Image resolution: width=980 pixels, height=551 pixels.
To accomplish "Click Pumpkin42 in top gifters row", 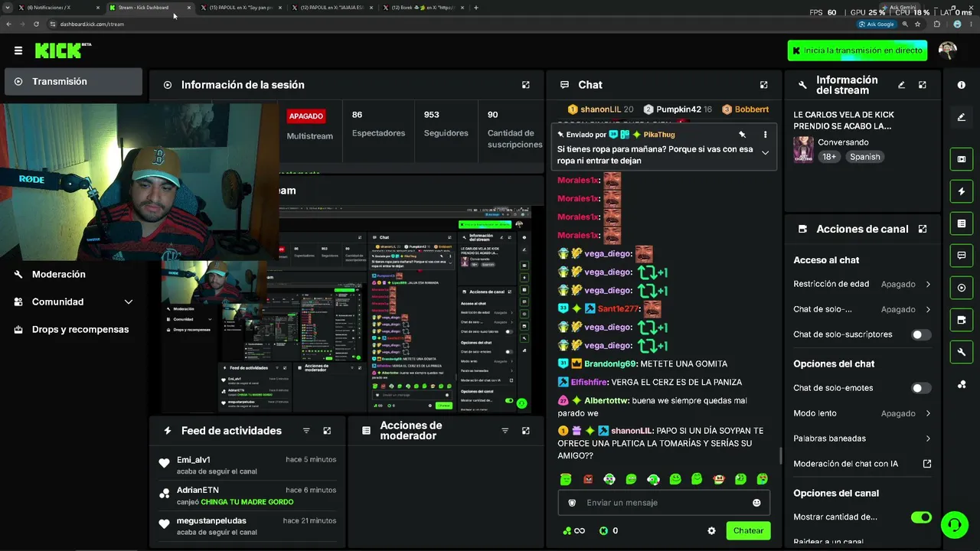I will (x=678, y=109).
